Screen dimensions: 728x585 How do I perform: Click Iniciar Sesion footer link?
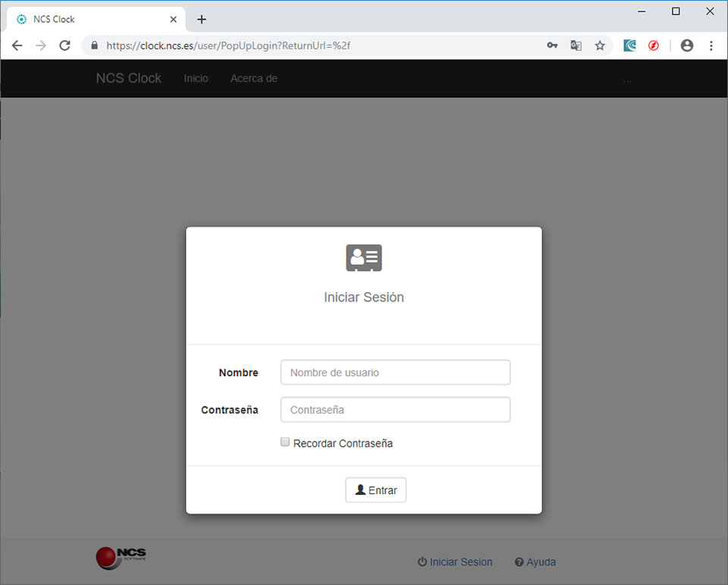coord(455,562)
